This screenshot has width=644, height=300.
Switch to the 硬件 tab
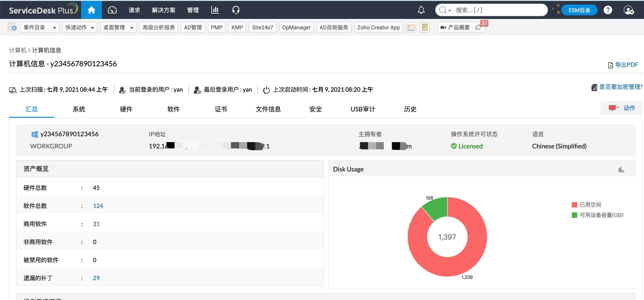coord(126,109)
